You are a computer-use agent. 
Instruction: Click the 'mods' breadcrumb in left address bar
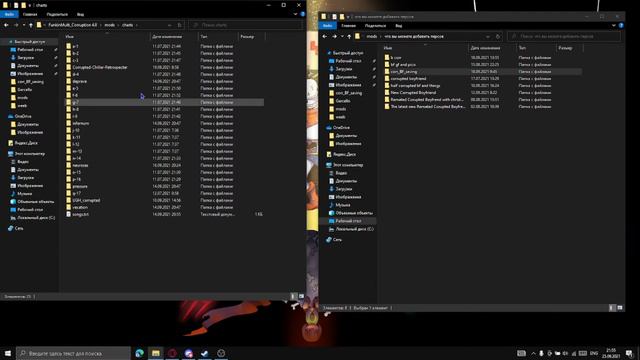pos(109,25)
